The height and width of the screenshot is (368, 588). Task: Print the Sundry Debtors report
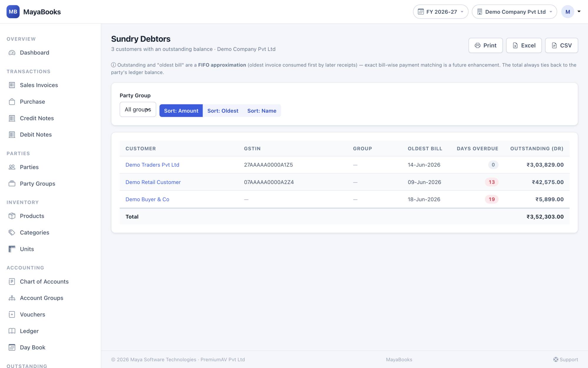pos(485,45)
